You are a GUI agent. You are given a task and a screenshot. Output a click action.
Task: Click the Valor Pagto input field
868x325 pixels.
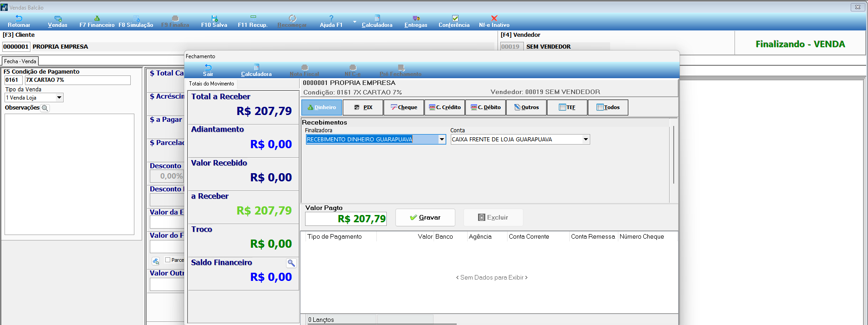pos(346,219)
